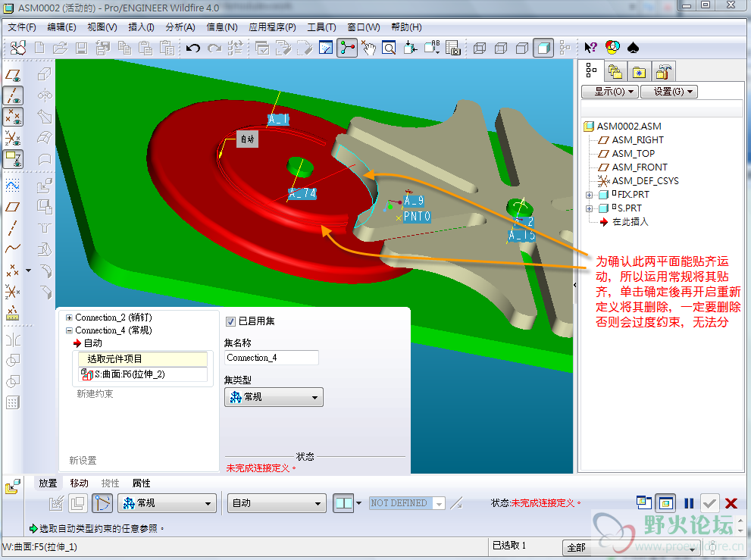This screenshot has height=560, width=751.
Task: Click the Open folder icon
Action: [x=61, y=48]
